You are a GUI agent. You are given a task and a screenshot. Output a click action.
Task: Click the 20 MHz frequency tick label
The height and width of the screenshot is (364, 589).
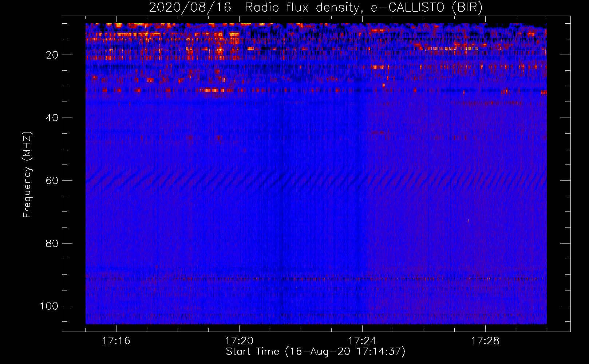click(x=52, y=55)
